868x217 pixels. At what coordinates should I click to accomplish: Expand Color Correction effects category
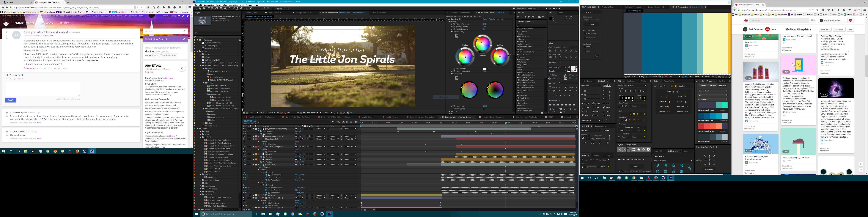(517, 44)
